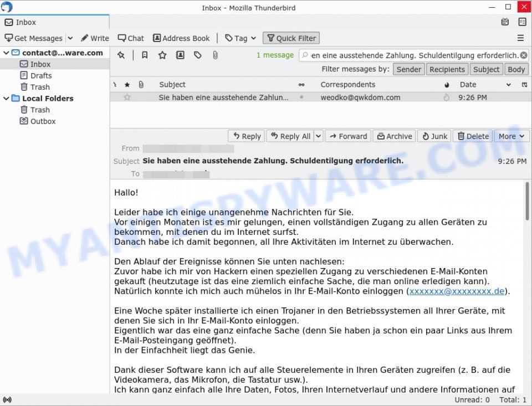Toggle the Body filter button
The width and height of the screenshot is (532, 406).
tap(516, 69)
